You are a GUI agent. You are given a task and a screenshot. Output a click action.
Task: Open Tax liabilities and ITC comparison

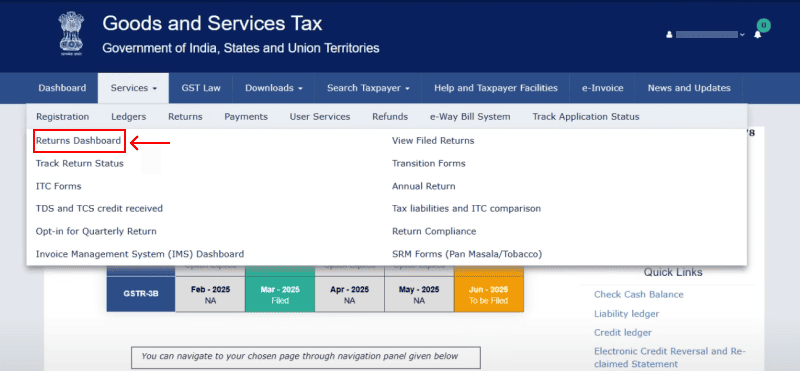click(466, 209)
